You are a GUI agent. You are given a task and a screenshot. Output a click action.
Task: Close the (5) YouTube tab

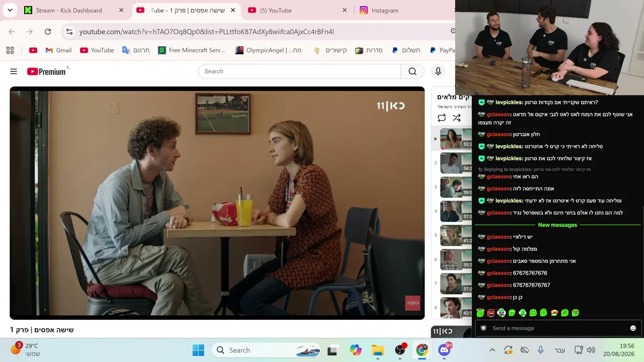[x=345, y=10]
